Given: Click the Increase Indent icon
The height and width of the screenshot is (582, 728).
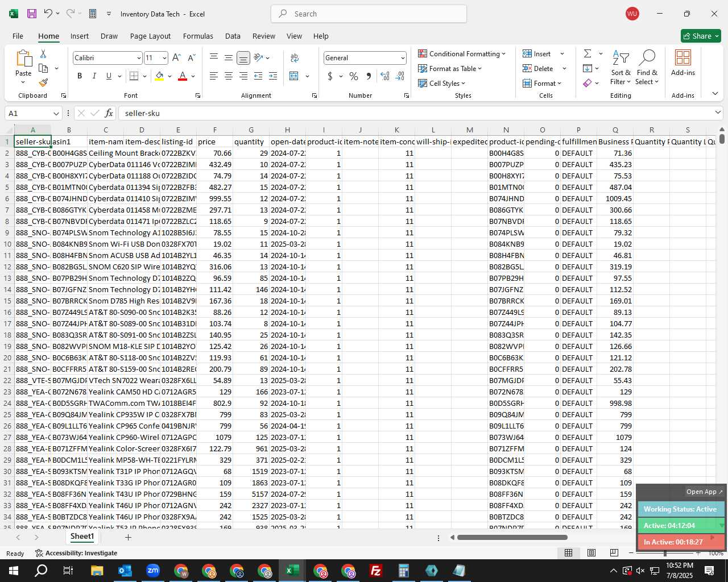Looking at the screenshot, I should point(273,76).
